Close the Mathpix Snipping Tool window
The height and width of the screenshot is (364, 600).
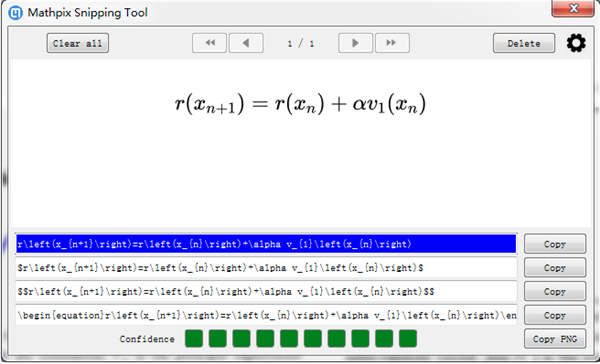[x=573, y=8]
